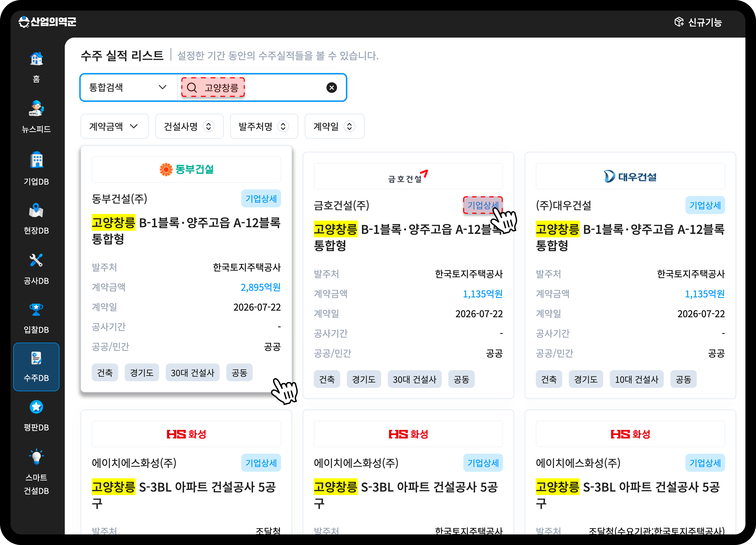The width and height of the screenshot is (756, 545).
Task: Click the search input containing 고양창릉
Action: coord(262,87)
